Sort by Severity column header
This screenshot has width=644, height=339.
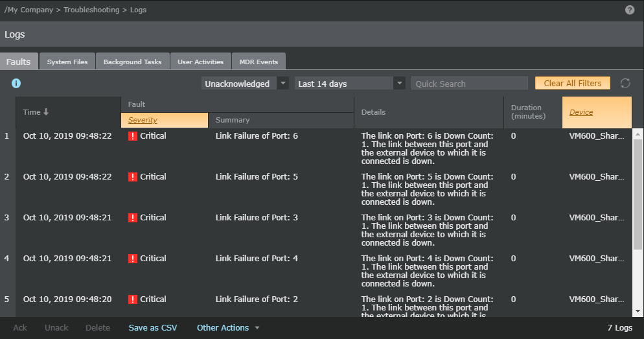[x=143, y=120]
